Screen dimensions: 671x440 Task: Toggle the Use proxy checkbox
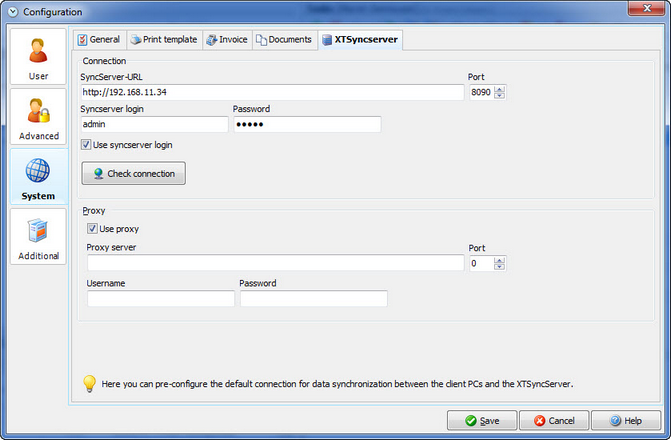(x=92, y=229)
